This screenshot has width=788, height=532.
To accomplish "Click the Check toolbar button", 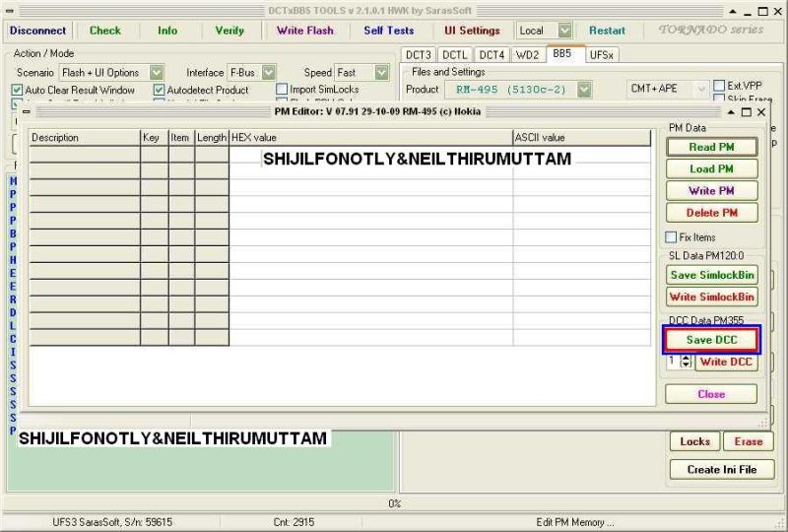I will pyautogui.click(x=105, y=31).
